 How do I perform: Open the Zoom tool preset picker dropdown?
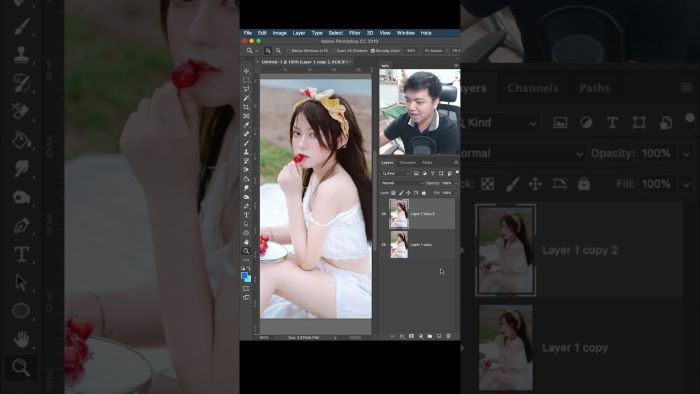click(x=252, y=51)
